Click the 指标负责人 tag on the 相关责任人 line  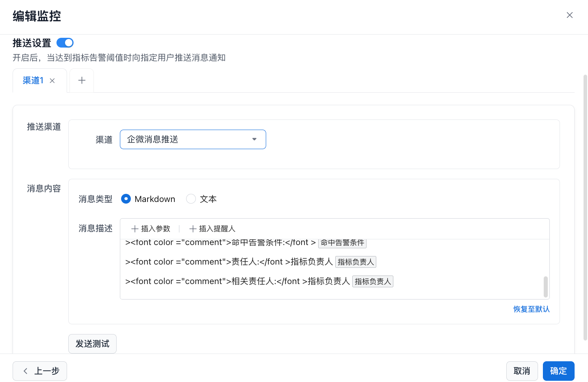tap(373, 282)
